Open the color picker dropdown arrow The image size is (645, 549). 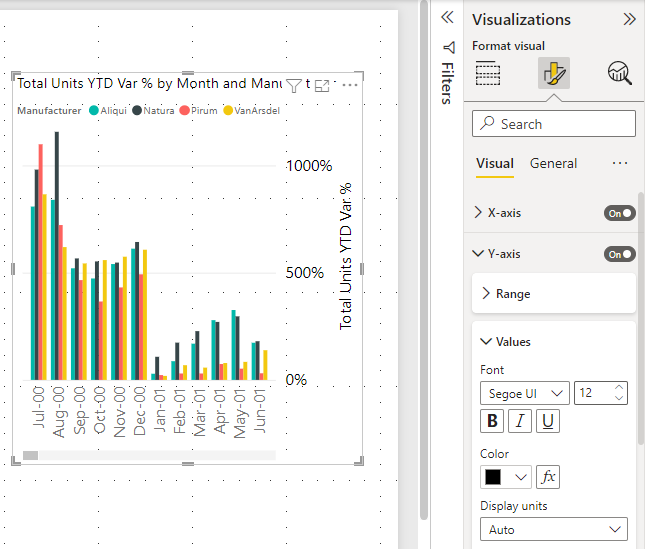(x=521, y=477)
